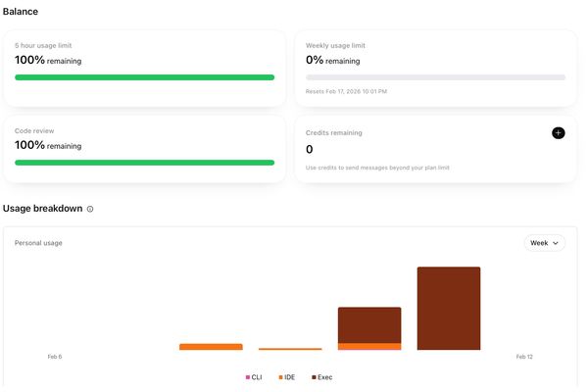
Task: Click the info icon beside Usage breakdown
Action: click(90, 209)
